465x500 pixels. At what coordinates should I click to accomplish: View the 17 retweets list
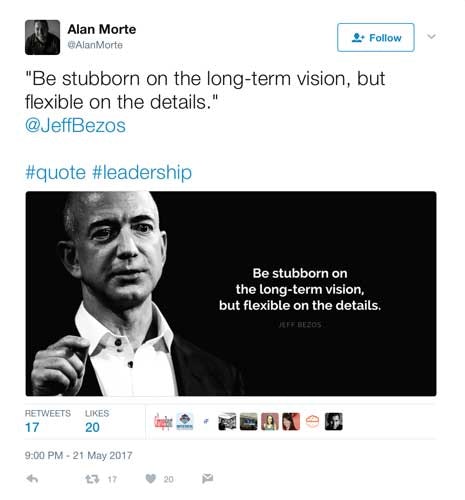[48, 421]
